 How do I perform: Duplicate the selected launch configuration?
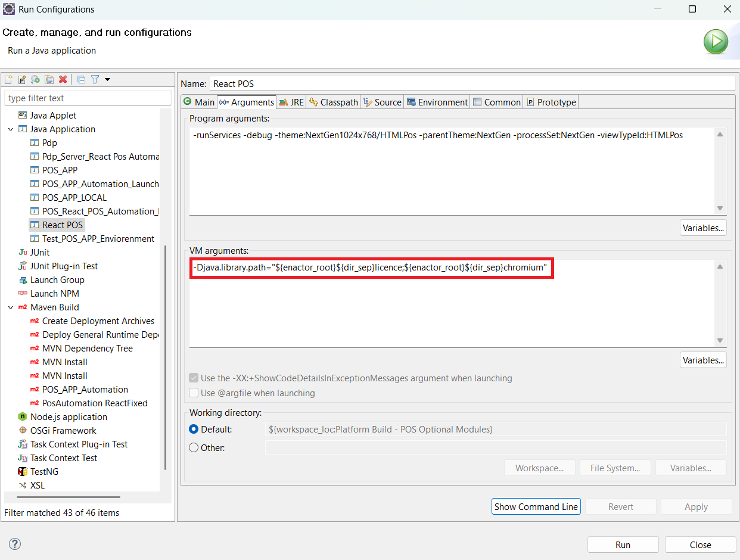[x=49, y=79]
